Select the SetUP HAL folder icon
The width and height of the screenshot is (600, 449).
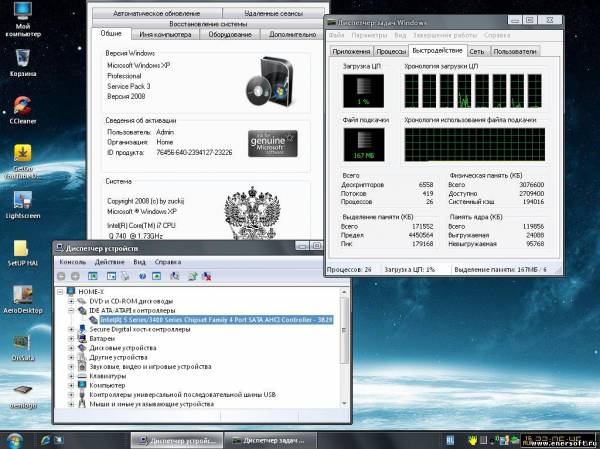[23, 253]
